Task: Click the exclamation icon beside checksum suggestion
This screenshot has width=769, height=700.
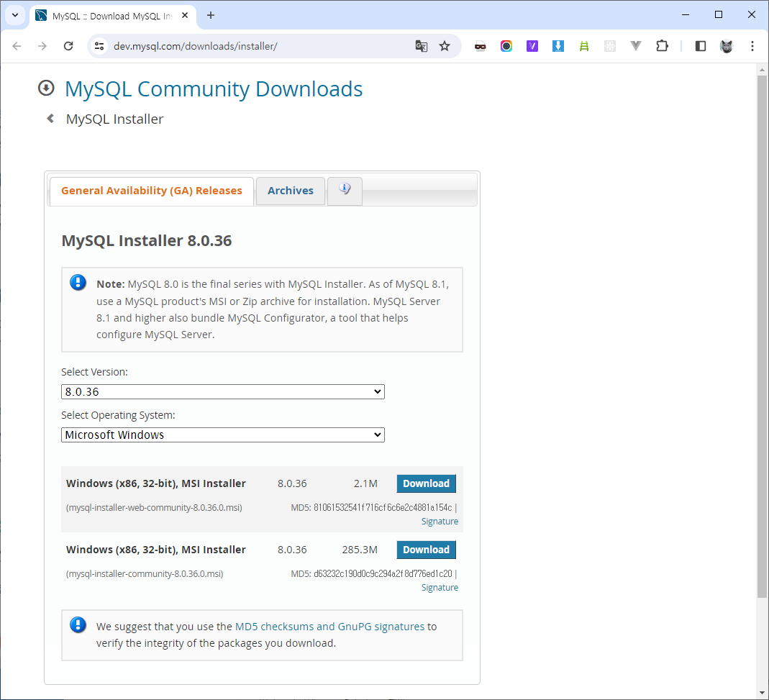Action: 78,625
